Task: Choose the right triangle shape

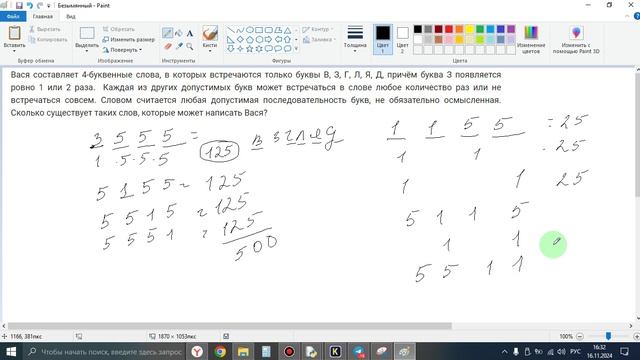Action: coord(231,40)
